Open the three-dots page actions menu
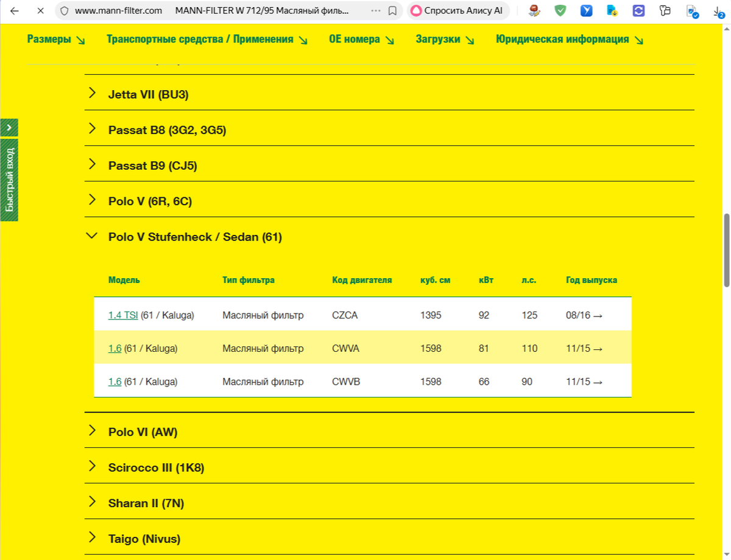The image size is (731, 560). click(x=375, y=11)
